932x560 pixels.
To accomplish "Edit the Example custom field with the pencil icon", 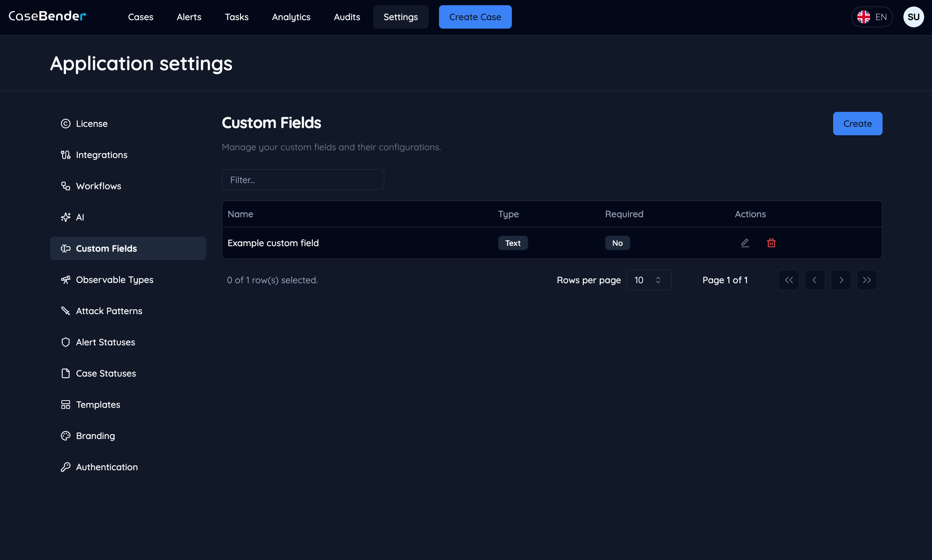I will point(745,243).
